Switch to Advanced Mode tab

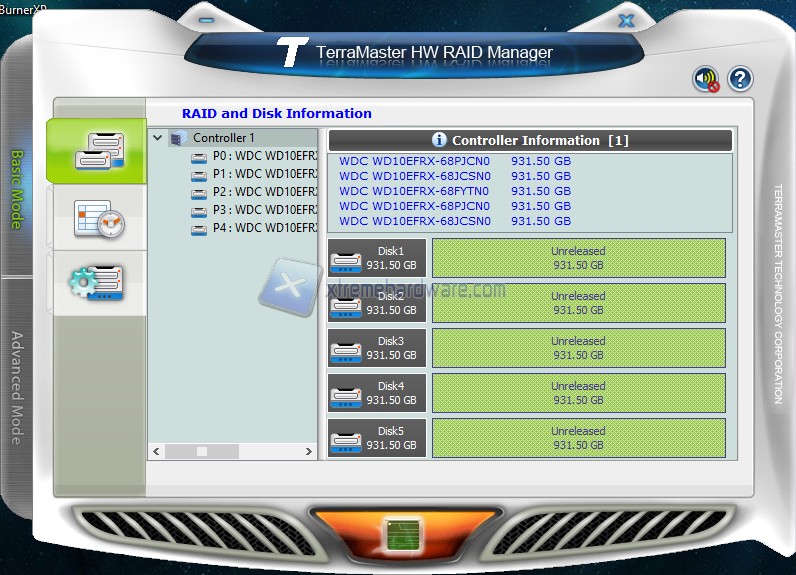17,387
